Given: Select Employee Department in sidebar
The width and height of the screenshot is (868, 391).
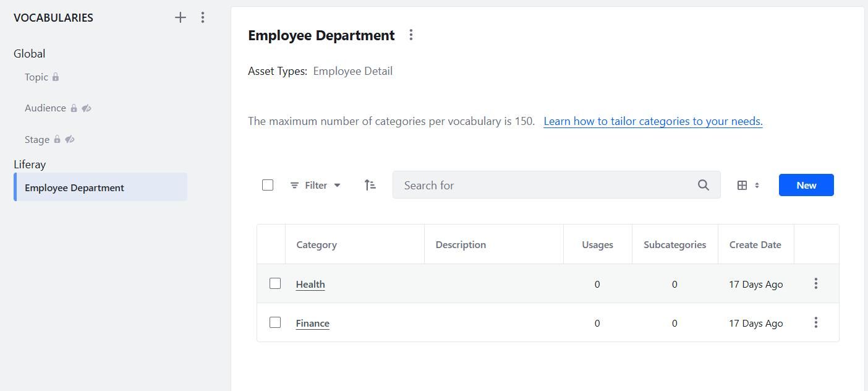Looking at the screenshot, I should (x=100, y=187).
